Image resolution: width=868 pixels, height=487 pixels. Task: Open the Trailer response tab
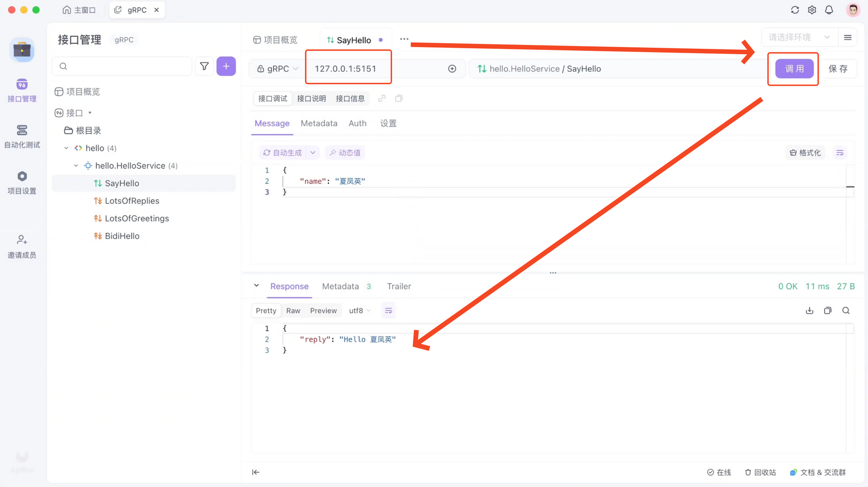tap(399, 286)
